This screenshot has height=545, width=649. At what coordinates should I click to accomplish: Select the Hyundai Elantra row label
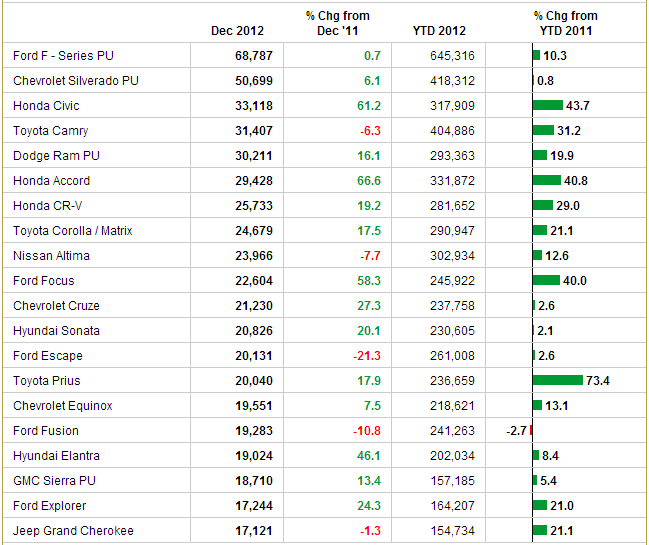56,456
